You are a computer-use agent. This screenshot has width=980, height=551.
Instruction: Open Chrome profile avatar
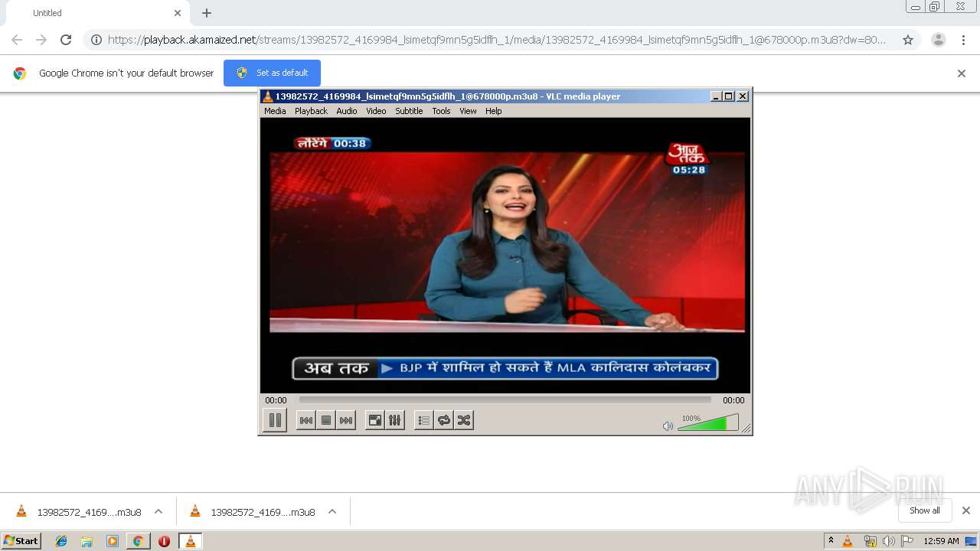(939, 40)
